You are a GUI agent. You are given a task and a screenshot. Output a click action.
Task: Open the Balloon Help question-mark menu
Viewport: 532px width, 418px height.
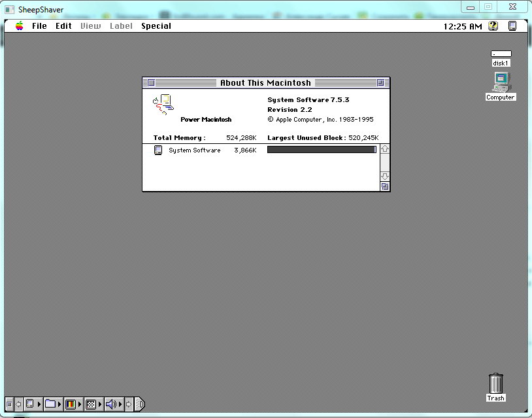493,26
